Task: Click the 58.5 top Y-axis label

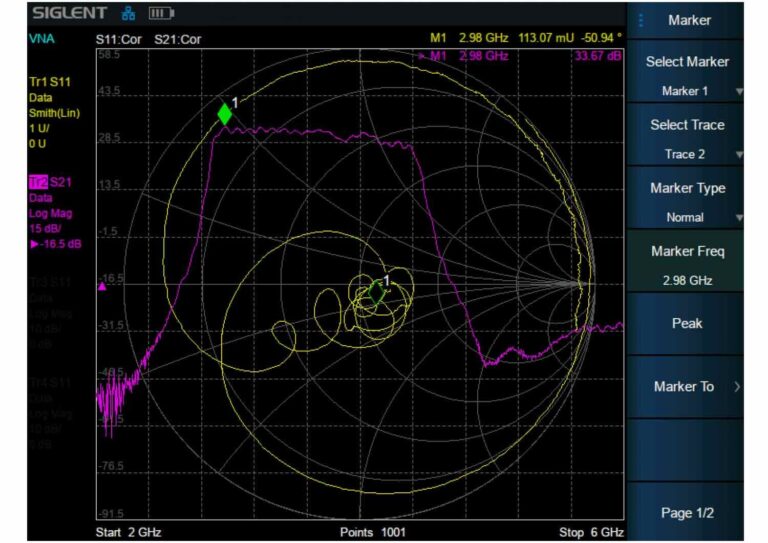Action: point(109,54)
